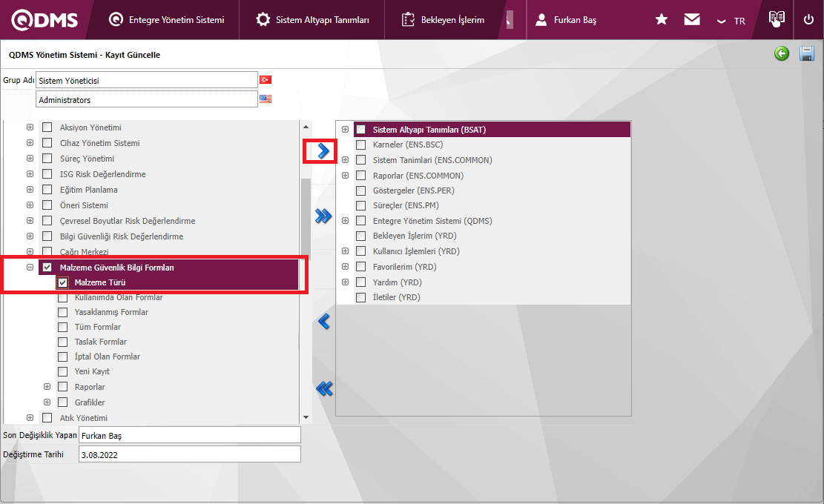This screenshot has height=504, width=824.
Task: Click the left tree scrollbar up arrow
Action: 306,127
